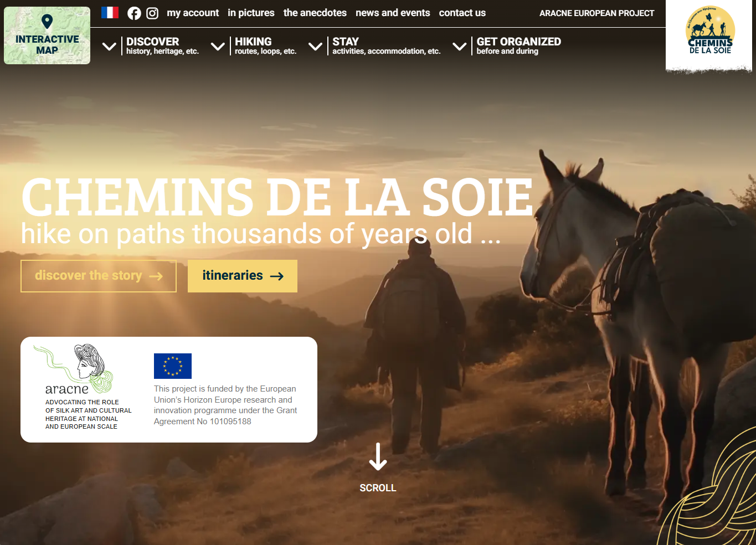
Task: Expand the Hiking menu chevron
Action: coord(218,47)
